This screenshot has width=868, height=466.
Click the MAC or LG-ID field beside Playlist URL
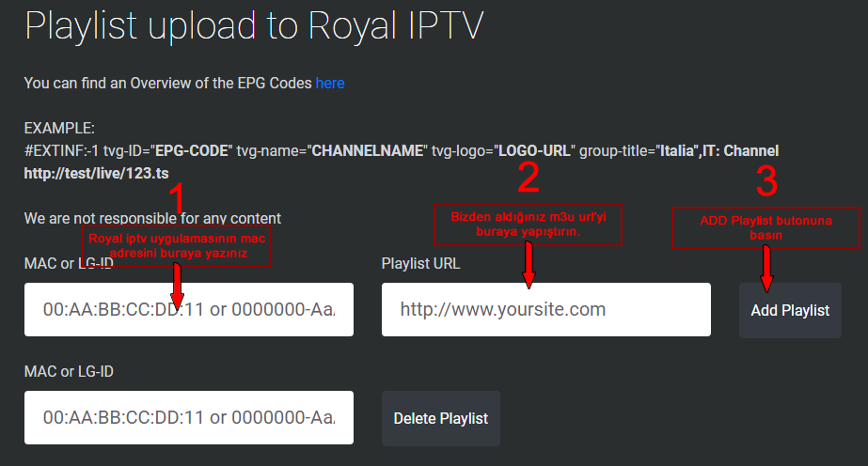(189, 309)
